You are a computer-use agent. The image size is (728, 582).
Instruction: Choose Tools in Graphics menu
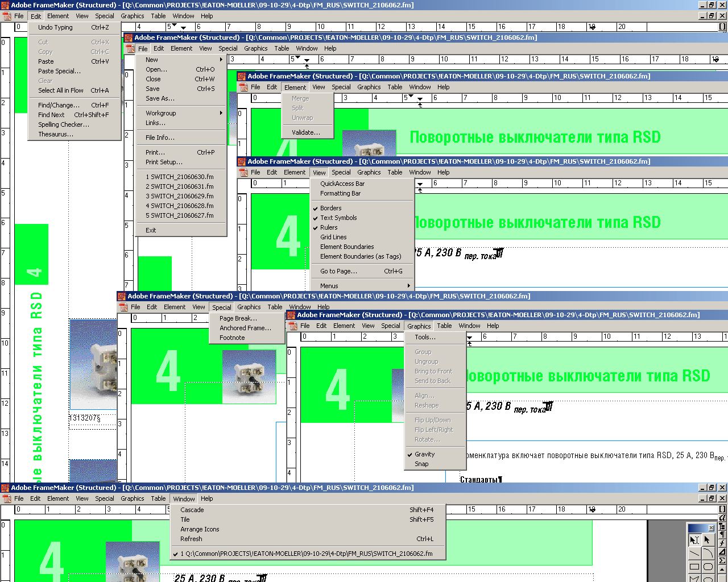[435, 337]
